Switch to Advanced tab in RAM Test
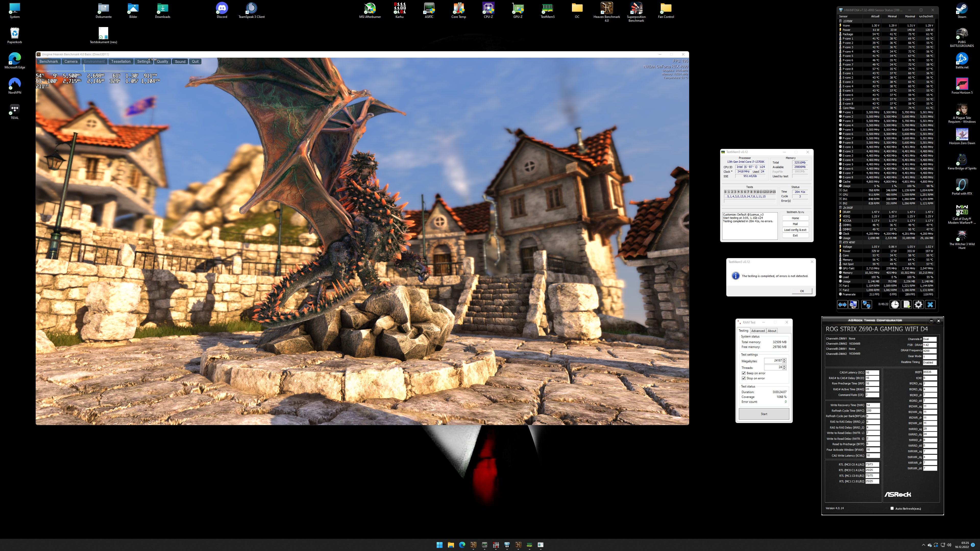Image resolution: width=980 pixels, height=551 pixels. pyautogui.click(x=758, y=331)
